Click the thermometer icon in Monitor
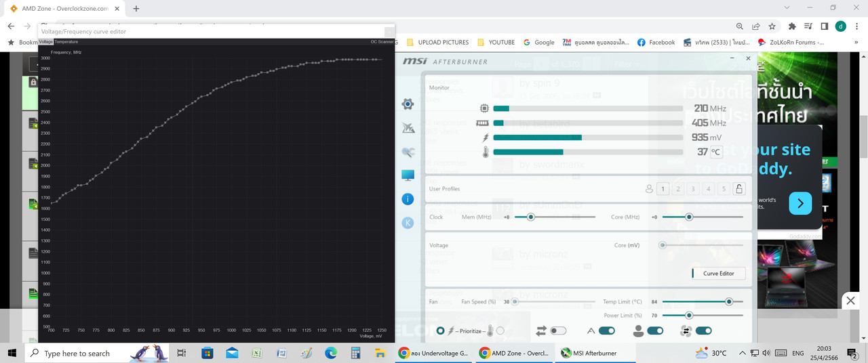This screenshot has width=868, height=363. coord(486,152)
